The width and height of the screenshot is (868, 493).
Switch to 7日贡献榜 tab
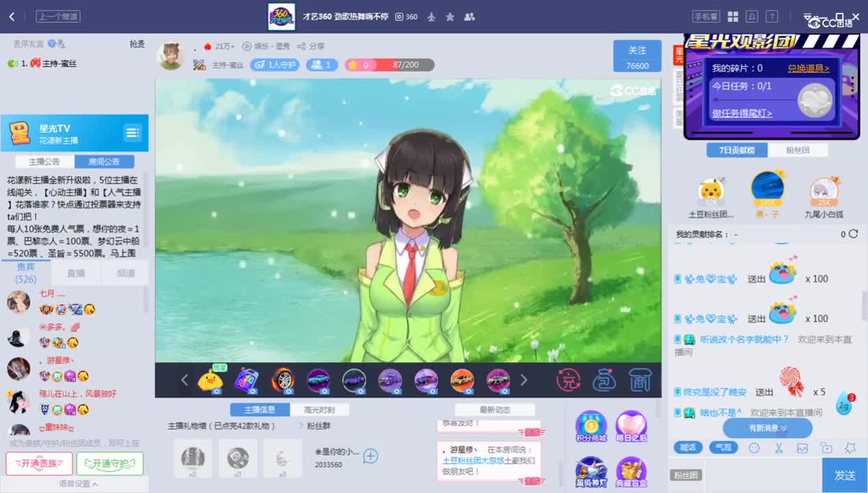tap(737, 150)
